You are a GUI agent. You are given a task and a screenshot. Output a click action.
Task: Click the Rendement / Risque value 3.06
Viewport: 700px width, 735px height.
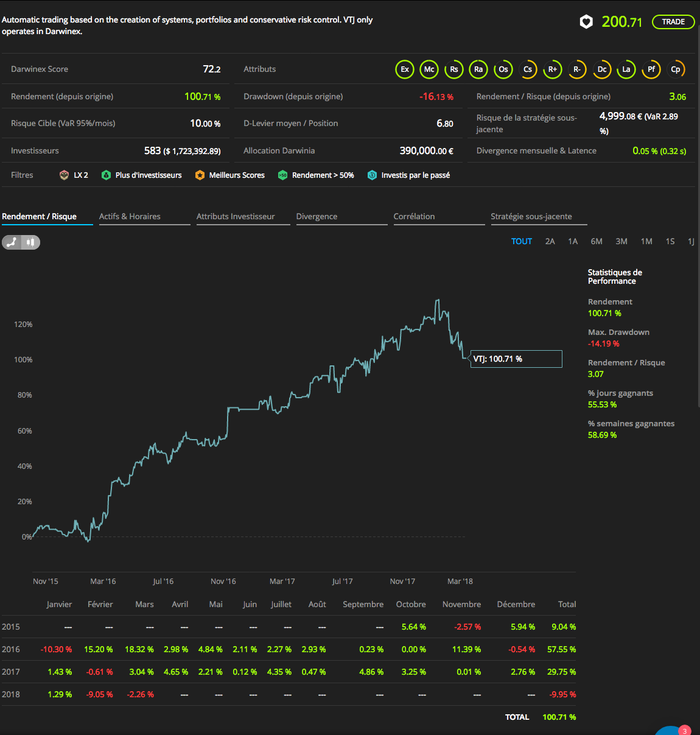point(677,97)
